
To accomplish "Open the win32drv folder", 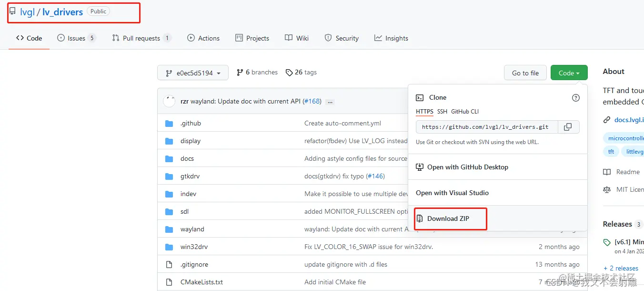I will (x=194, y=247).
